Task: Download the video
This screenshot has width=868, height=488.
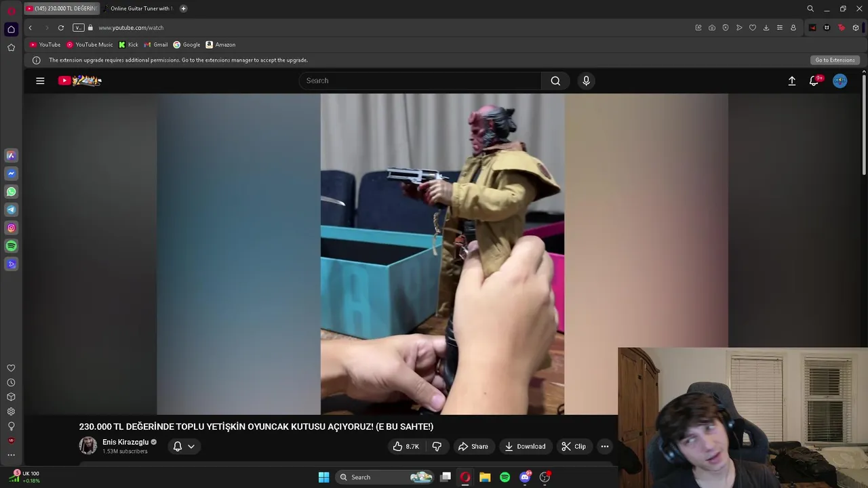Action: [526, 447]
